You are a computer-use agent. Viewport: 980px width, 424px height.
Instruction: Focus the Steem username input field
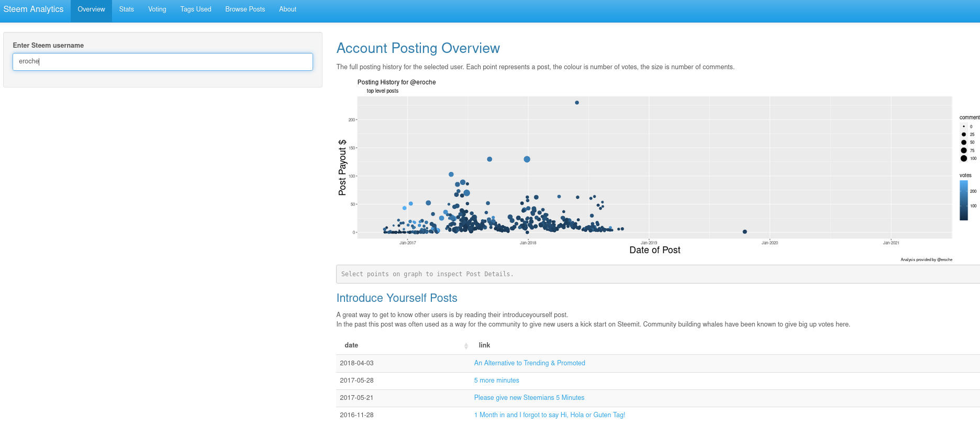(x=163, y=62)
